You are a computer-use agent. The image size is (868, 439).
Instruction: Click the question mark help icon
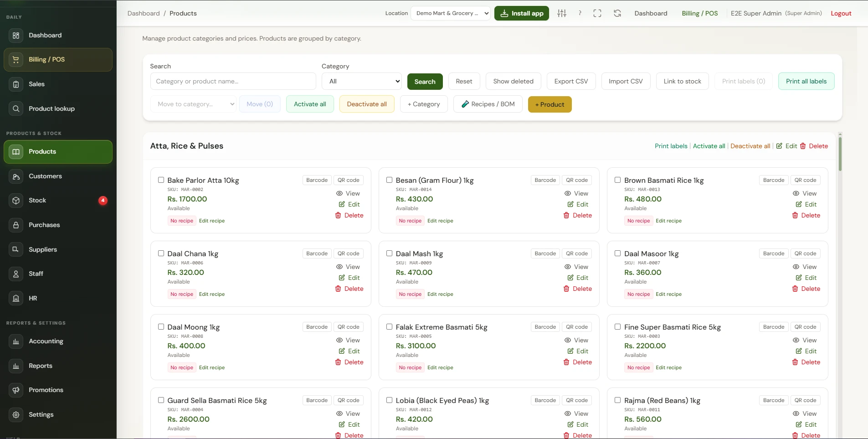580,13
